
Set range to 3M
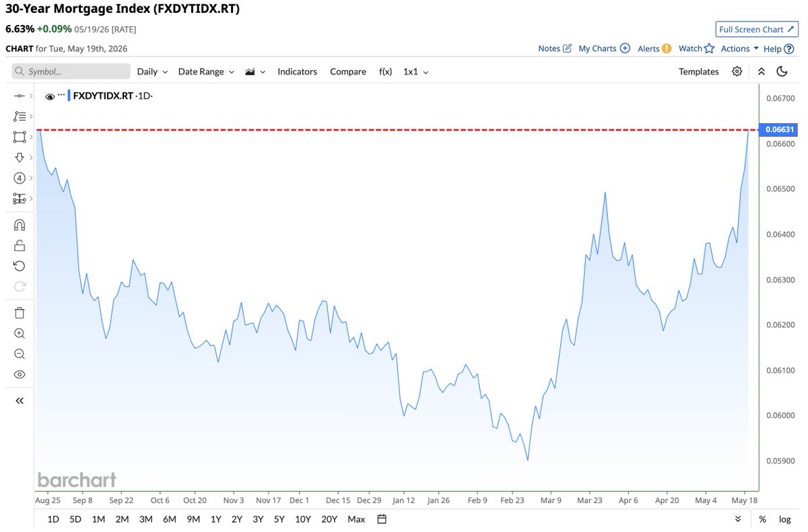[x=145, y=519]
